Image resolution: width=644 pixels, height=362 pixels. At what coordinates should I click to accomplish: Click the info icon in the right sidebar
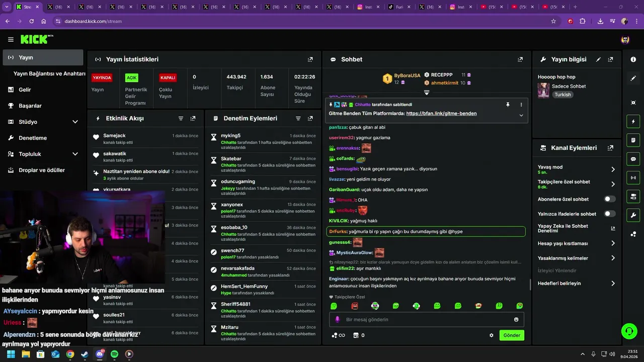pyautogui.click(x=633, y=59)
